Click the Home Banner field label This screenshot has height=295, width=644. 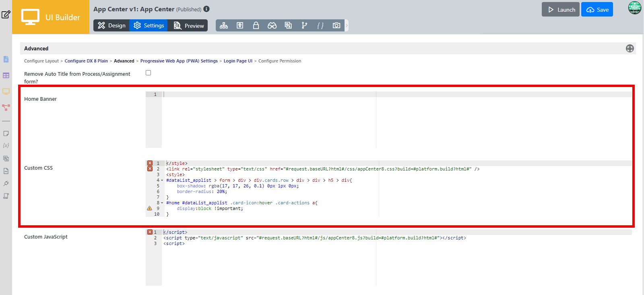coord(40,99)
